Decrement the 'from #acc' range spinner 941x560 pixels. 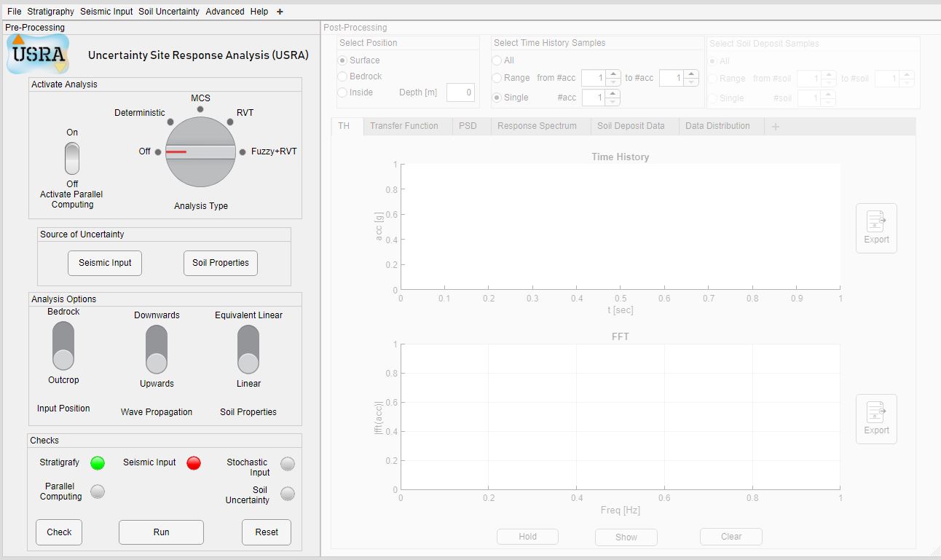(613, 82)
